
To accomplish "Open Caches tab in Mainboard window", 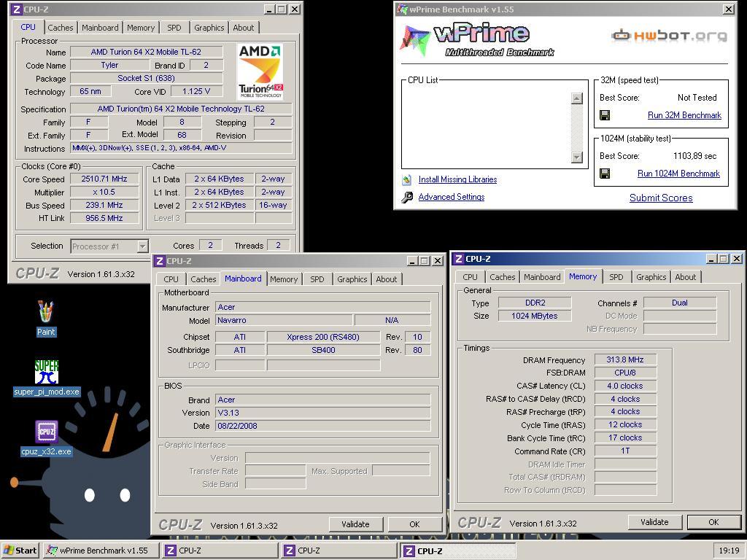I will point(204,279).
